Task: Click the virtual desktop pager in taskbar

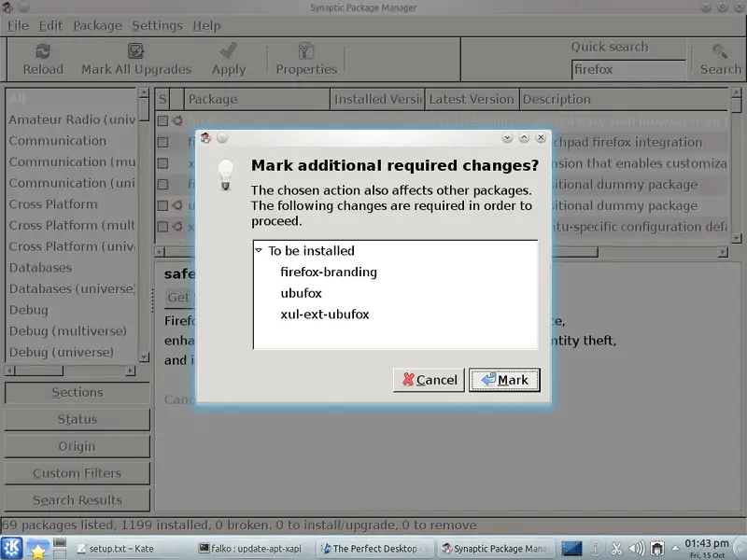Action: click(x=60, y=548)
